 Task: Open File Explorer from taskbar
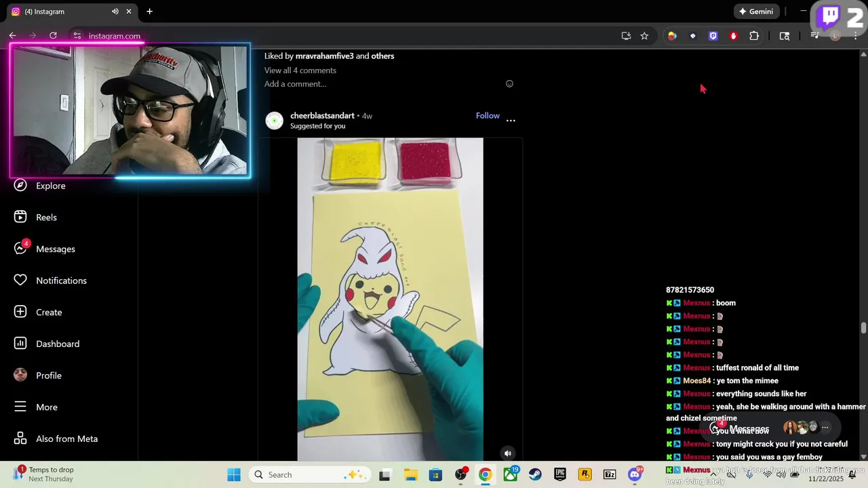(410, 474)
